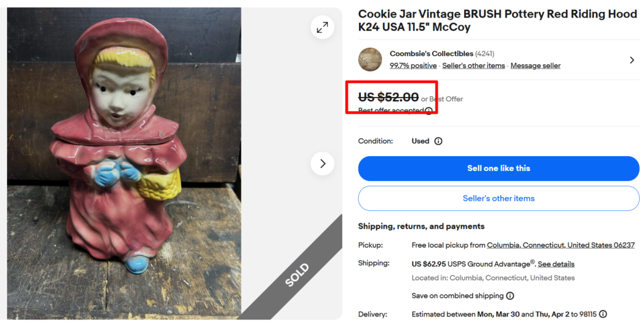Show the next product photo
Image resolution: width=644 pixels, height=329 pixels.
(322, 164)
